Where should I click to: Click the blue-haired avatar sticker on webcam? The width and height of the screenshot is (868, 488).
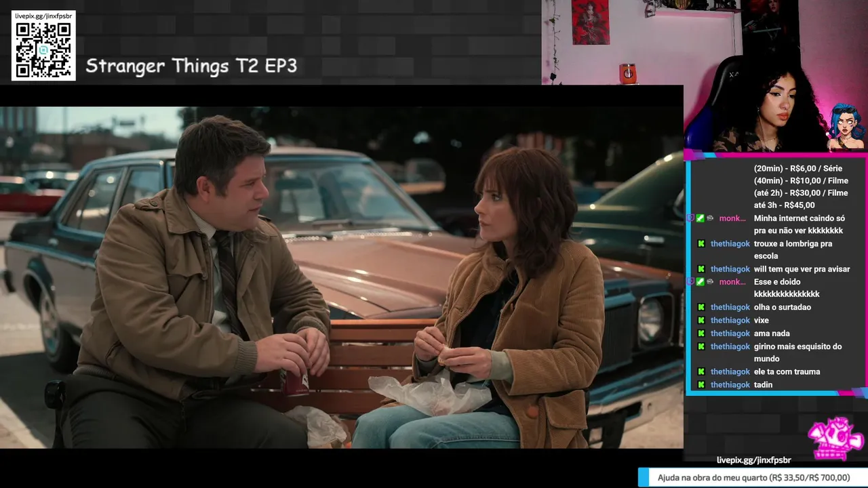tap(846, 127)
